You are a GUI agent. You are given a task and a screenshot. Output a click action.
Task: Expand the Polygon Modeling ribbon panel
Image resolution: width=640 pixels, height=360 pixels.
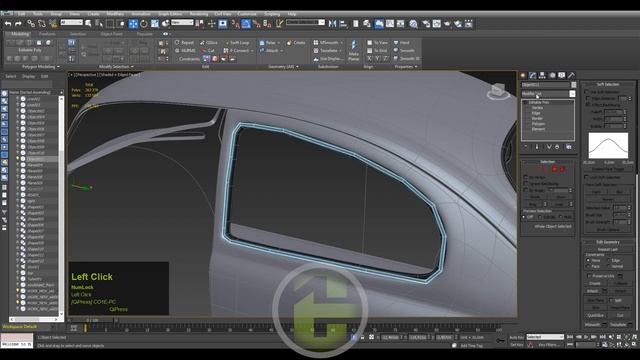coord(40,67)
